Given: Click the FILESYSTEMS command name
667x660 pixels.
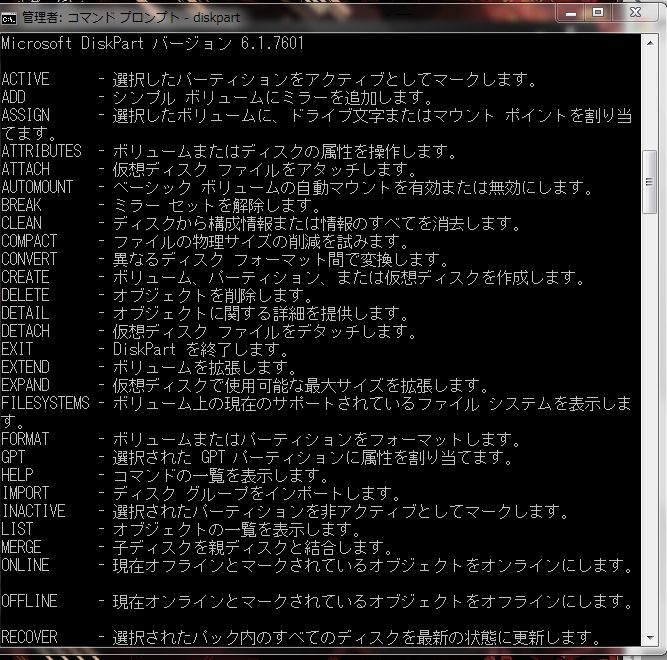Looking at the screenshot, I should coord(46,403).
